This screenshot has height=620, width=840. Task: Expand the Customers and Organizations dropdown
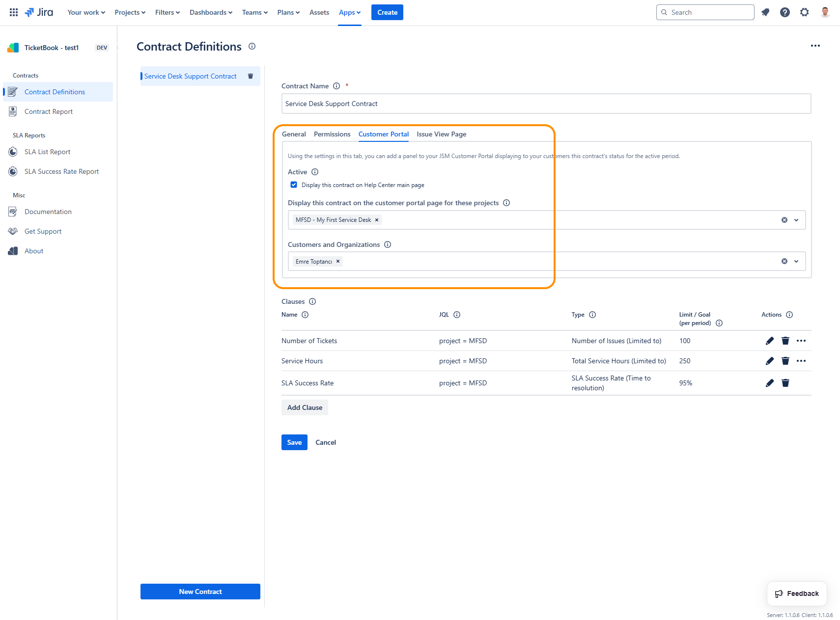tap(796, 262)
